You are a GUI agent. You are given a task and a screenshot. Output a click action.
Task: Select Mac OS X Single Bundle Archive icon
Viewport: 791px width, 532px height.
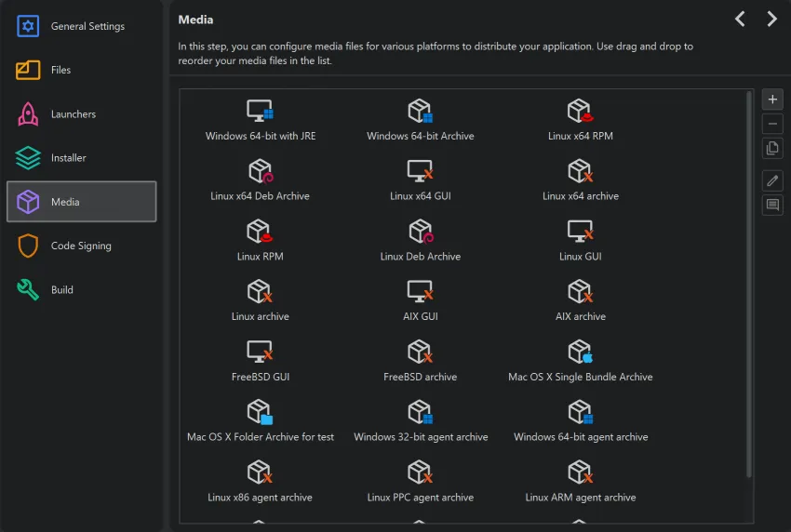pyautogui.click(x=580, y=352)
